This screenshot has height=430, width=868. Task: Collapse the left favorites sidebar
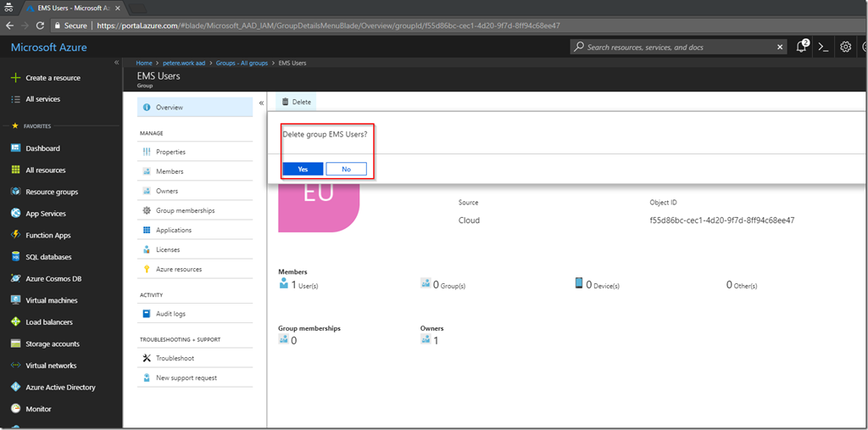click(117, 63)
